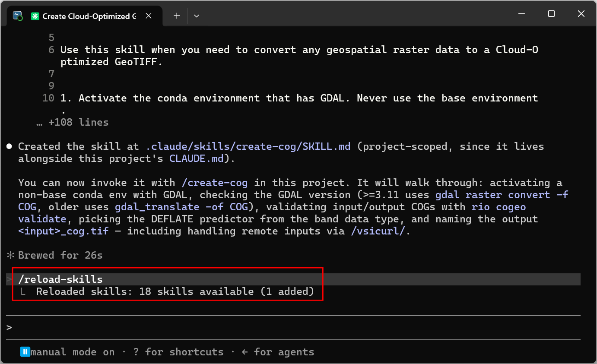Click the '? for shortcuts' hint
The height and width of the screenshot is (364, 597).
178,352
